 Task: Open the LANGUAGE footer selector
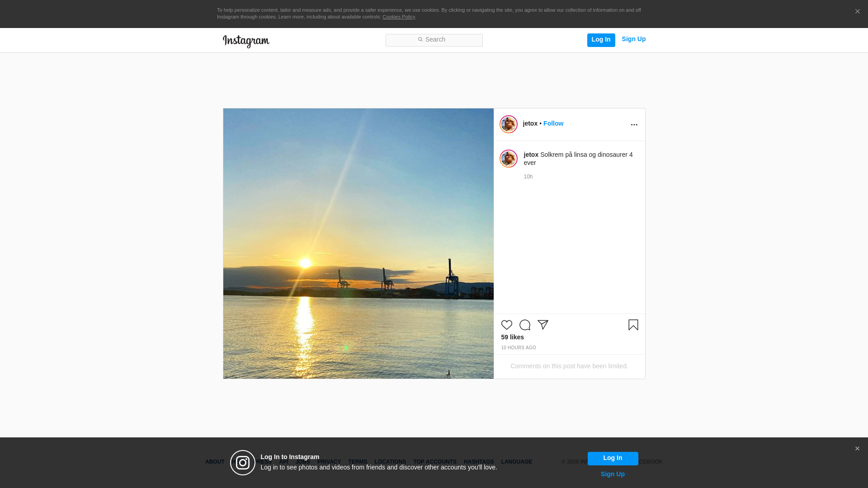517,462
